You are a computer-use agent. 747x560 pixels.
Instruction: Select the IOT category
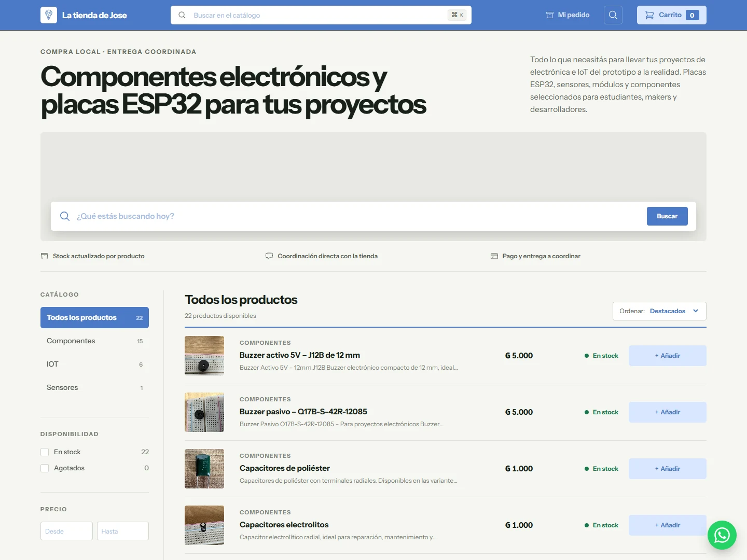[94, 365]
